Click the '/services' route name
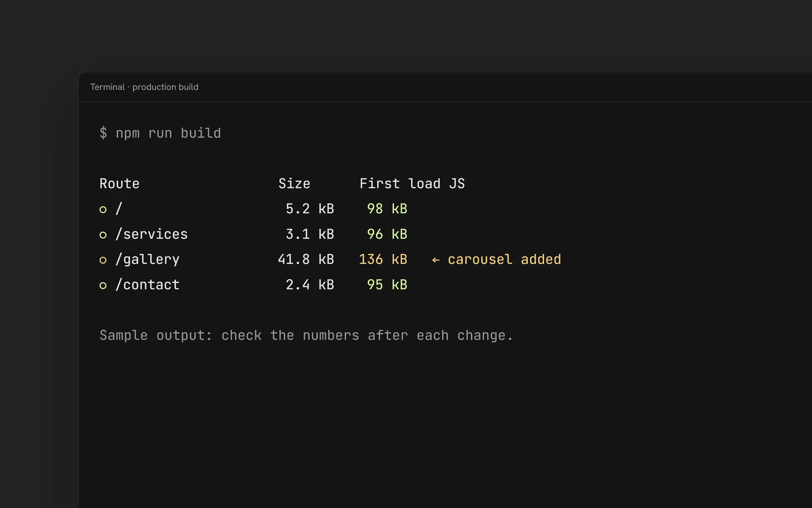This screenshot has height=508, width=812. 152,234
